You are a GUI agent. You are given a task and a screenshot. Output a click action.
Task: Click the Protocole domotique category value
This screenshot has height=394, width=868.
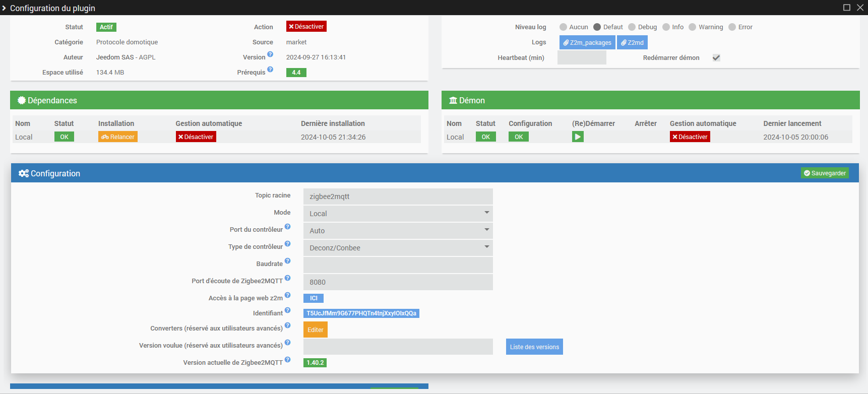[127, 42]
